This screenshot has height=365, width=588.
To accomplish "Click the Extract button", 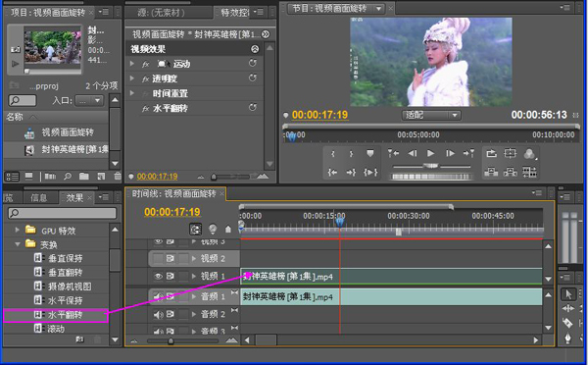I will 511,173.
